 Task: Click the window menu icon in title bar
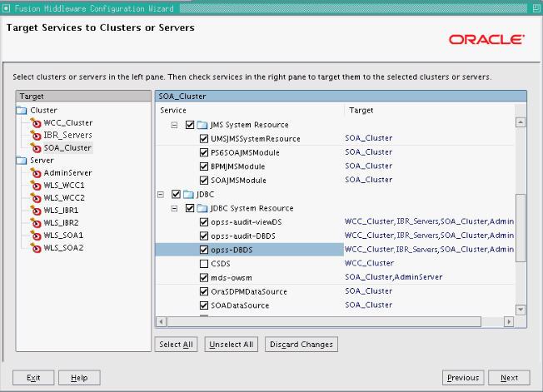(x=6, y=8)
